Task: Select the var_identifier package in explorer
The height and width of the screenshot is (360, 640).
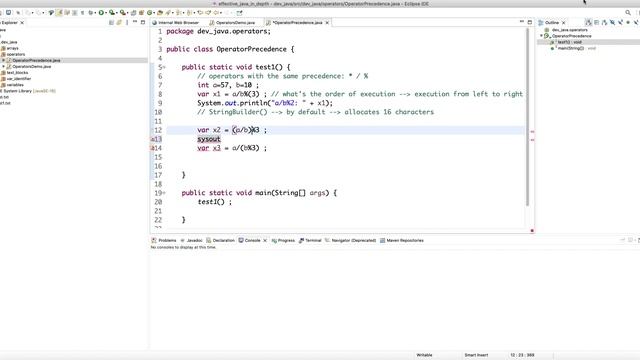Action: tap(19, 79)
